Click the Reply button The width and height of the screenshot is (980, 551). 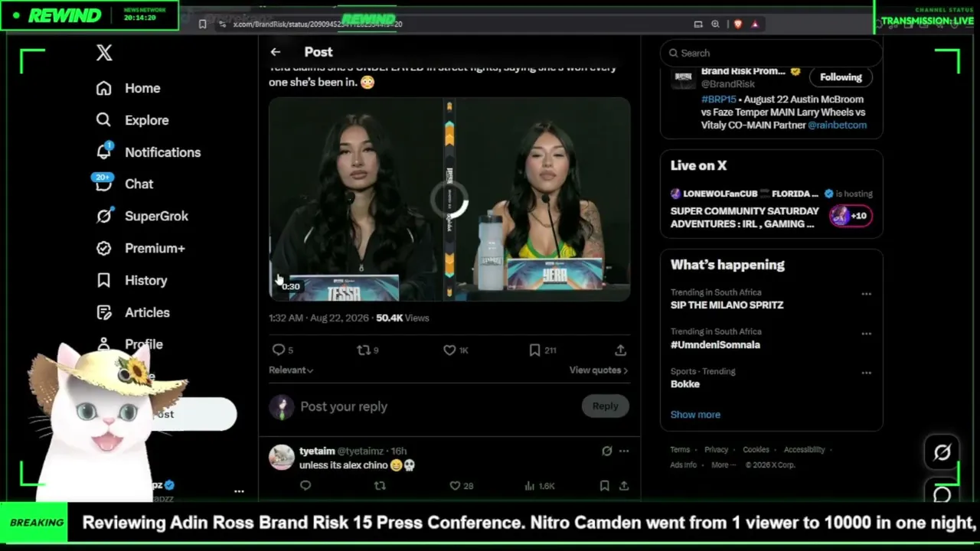[x=605, y=406]
